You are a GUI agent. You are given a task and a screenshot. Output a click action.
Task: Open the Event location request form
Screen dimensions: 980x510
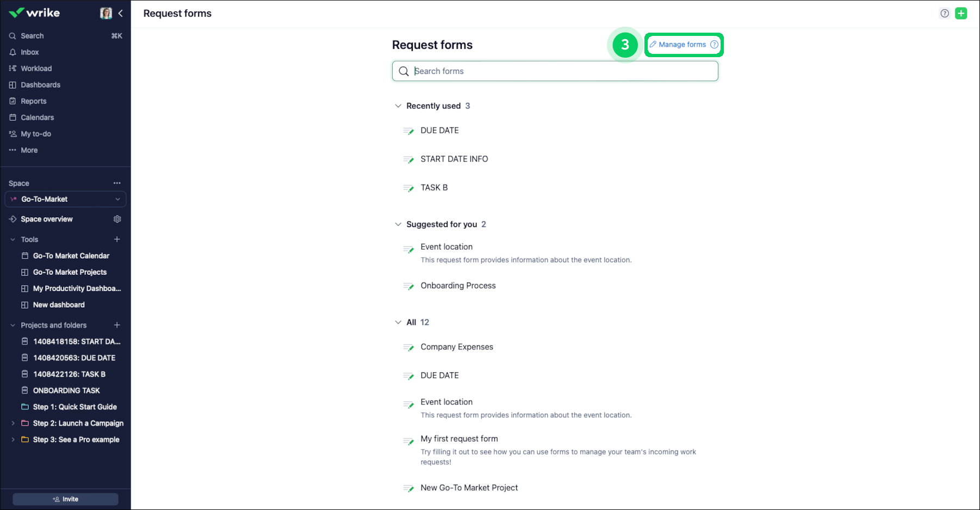[x=446, y=247]
